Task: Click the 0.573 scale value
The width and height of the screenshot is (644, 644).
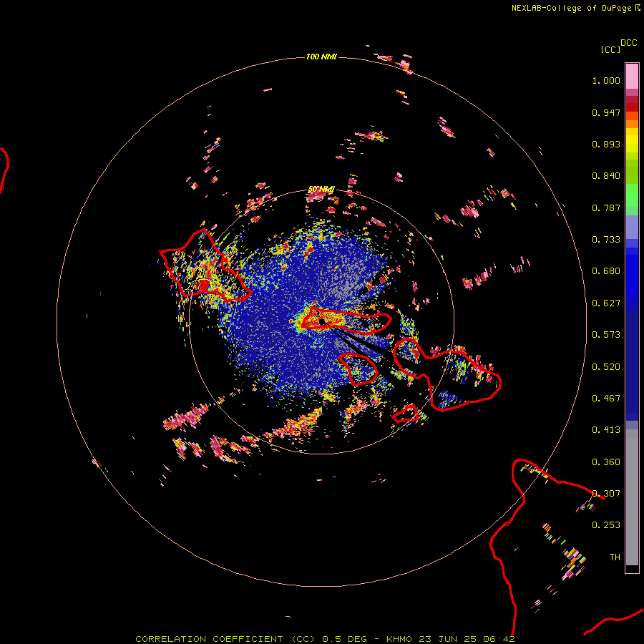Action: [606, 335]
